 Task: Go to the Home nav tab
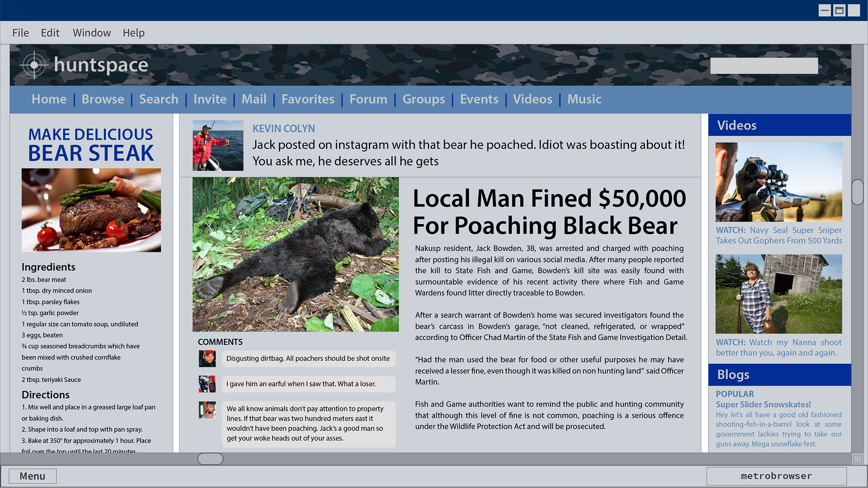pyautogui.click(x=49, y=99)
